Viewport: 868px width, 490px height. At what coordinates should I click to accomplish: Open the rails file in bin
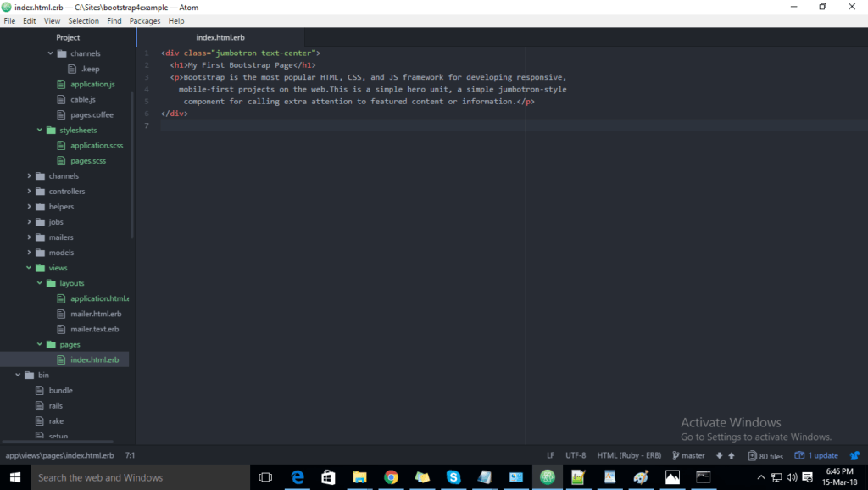tap(55, 406)
